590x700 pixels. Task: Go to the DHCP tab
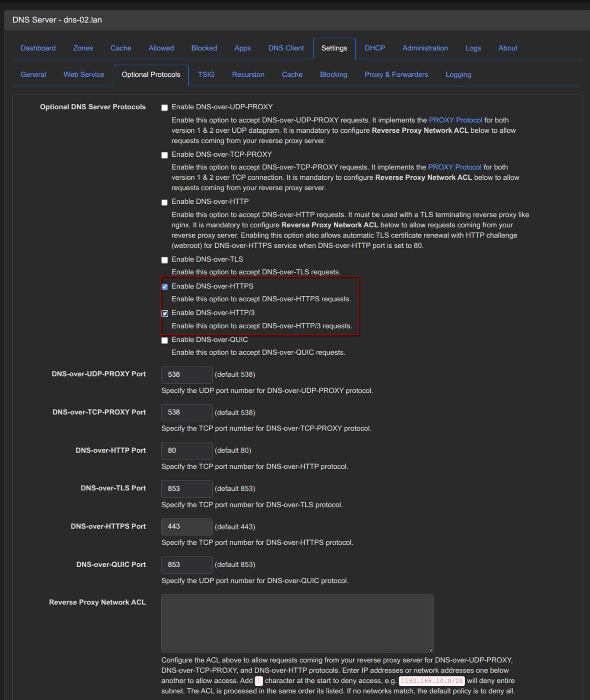(x=374, y=48)
